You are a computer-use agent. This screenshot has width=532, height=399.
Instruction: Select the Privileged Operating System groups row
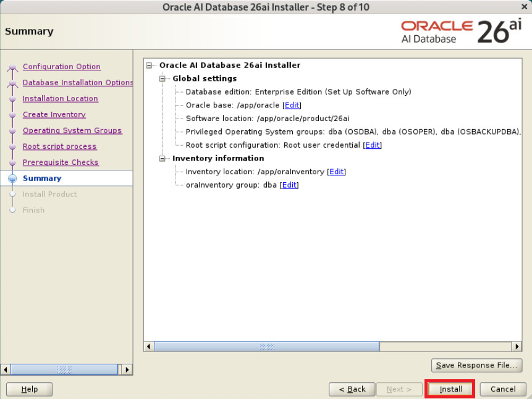(353, 132)
